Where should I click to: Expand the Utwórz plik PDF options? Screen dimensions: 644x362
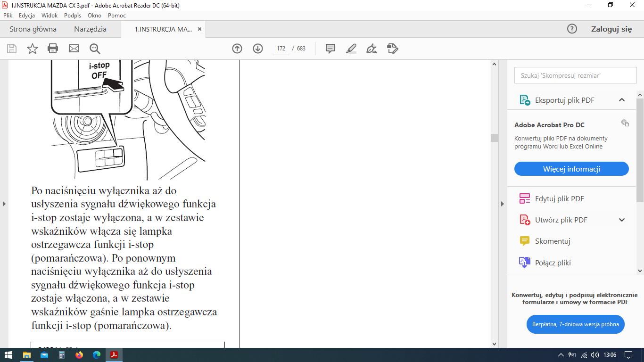point(621,220)
